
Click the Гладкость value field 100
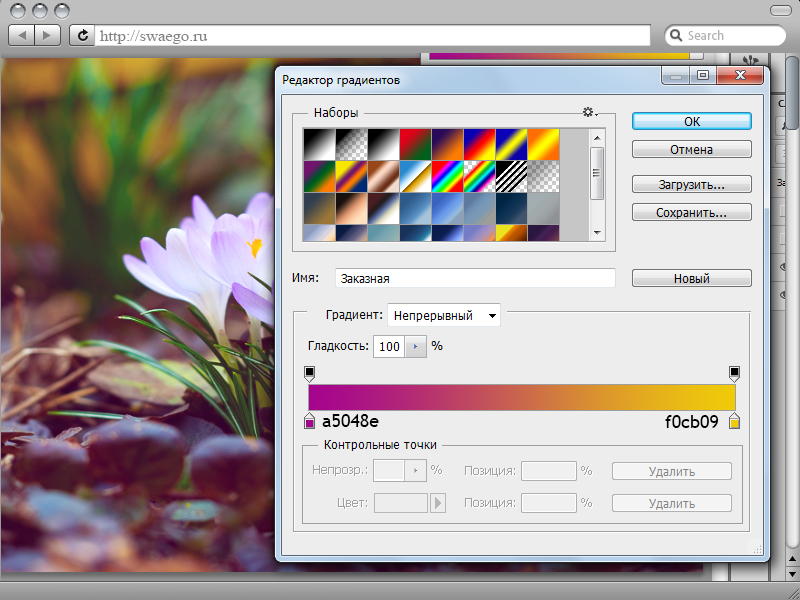click(389, 346)
